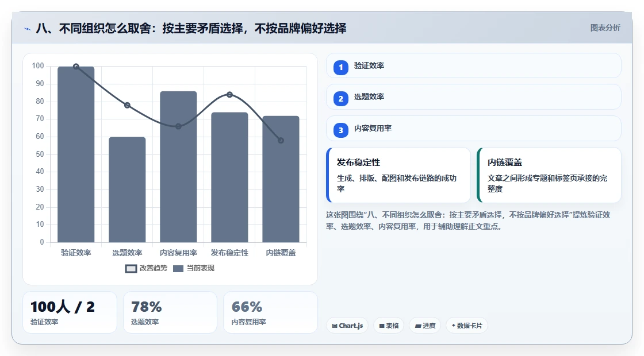This screenshot has height=356, width=644.
Task: Click the 78% stat card
Action: 170,312
